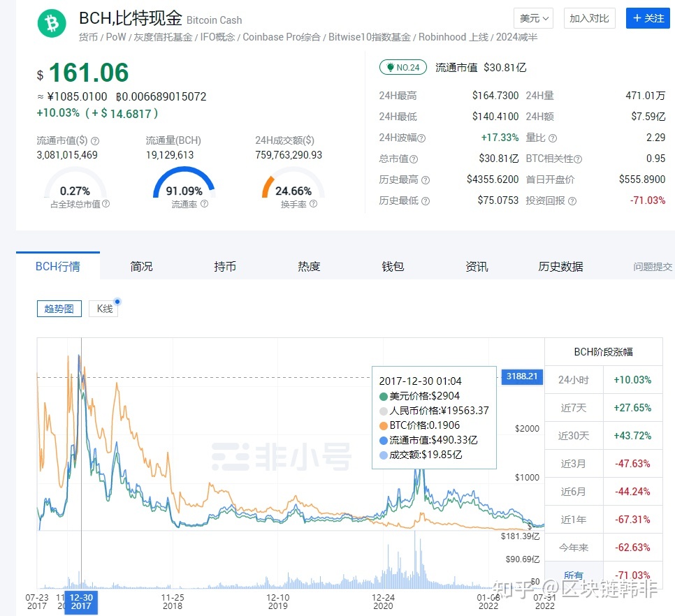The image size is (675, 616).
Task: Click the 问题提交 link
Action: point(653,267)
